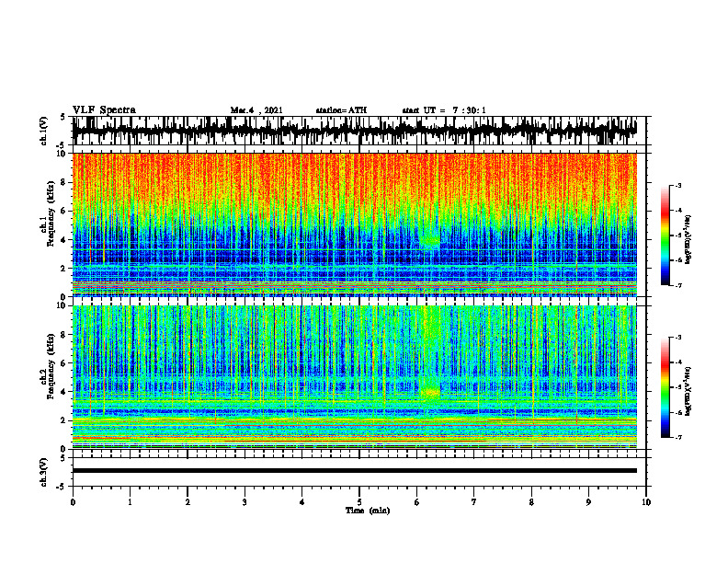Click the "station=ATH" header label
728x563 pixels.
(341, 110)
